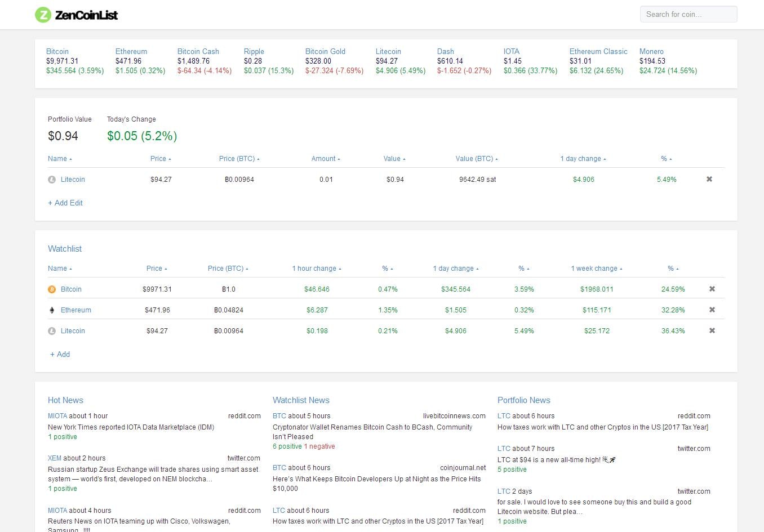Sort portfolio by Price (BTC) column

pyautogui.click(x=239, y=159)
